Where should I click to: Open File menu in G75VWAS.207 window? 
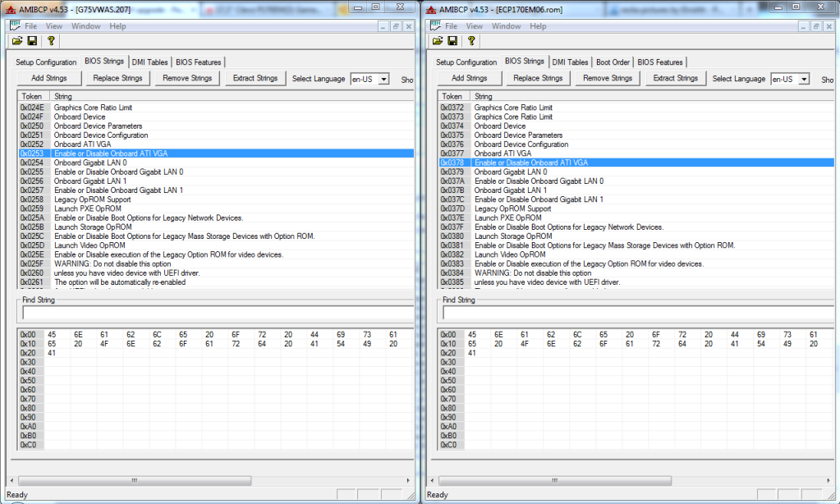click(30, 26)
